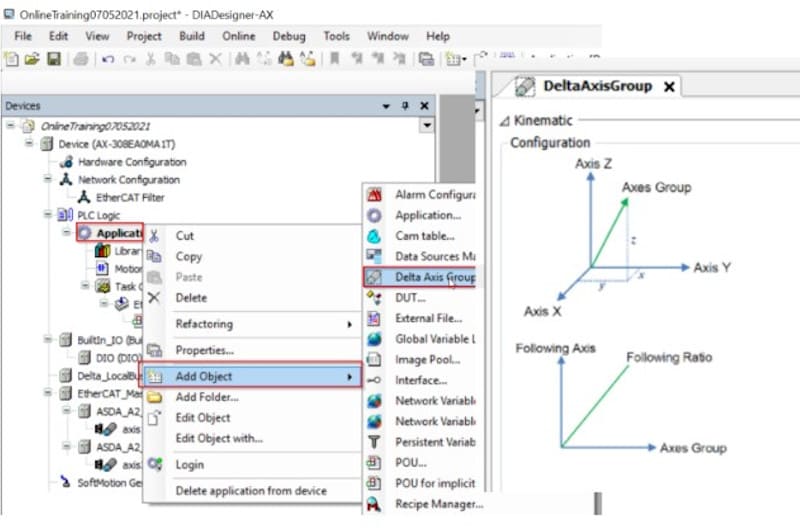The image size is (800, 530).
Task: Close the DeltaAxisGroup tab
Action: (x=669, y=87)
